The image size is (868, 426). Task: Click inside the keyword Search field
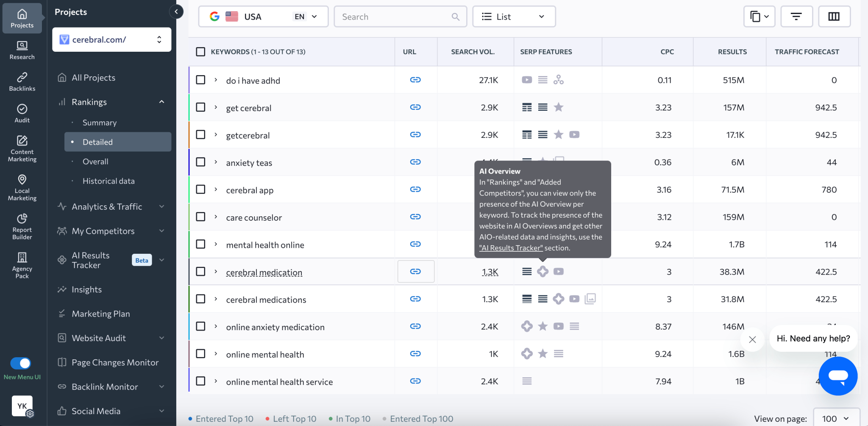click(x=394, y=17)
